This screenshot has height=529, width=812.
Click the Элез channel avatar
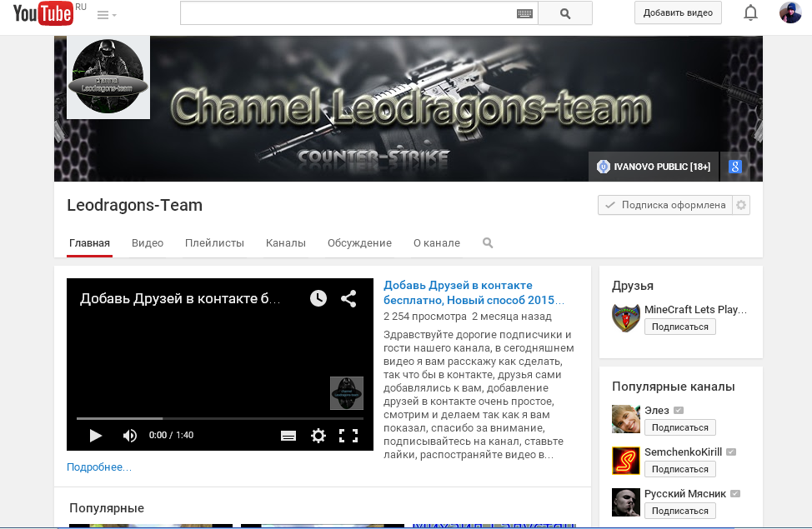pos(626,419)
